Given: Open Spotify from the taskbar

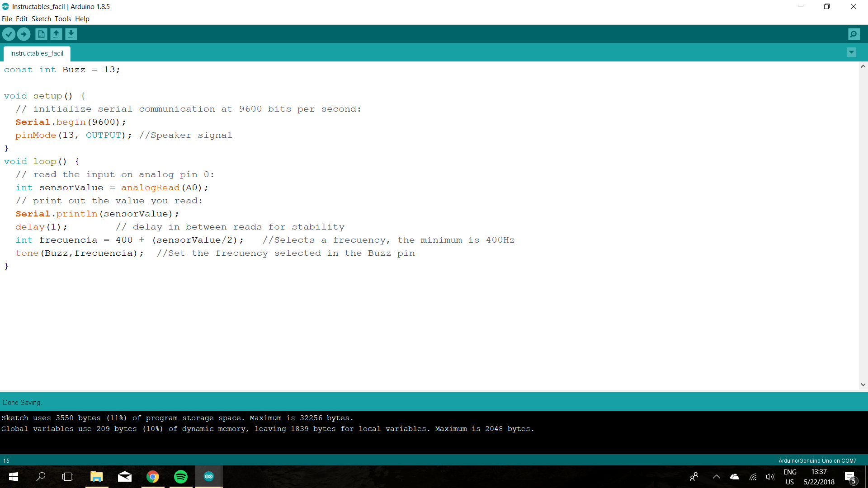Looking at the screenshot, I should click(x=181, y=476).
